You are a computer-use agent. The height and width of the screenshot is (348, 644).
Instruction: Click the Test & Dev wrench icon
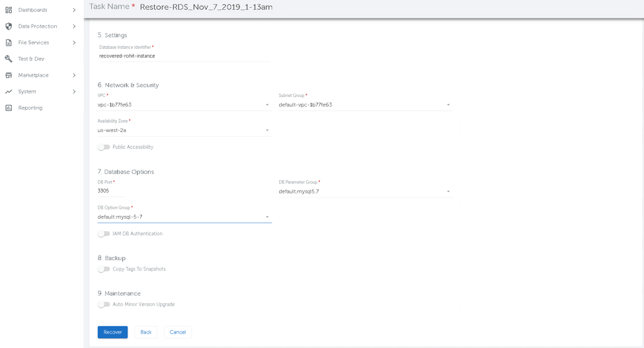[9, 59]
